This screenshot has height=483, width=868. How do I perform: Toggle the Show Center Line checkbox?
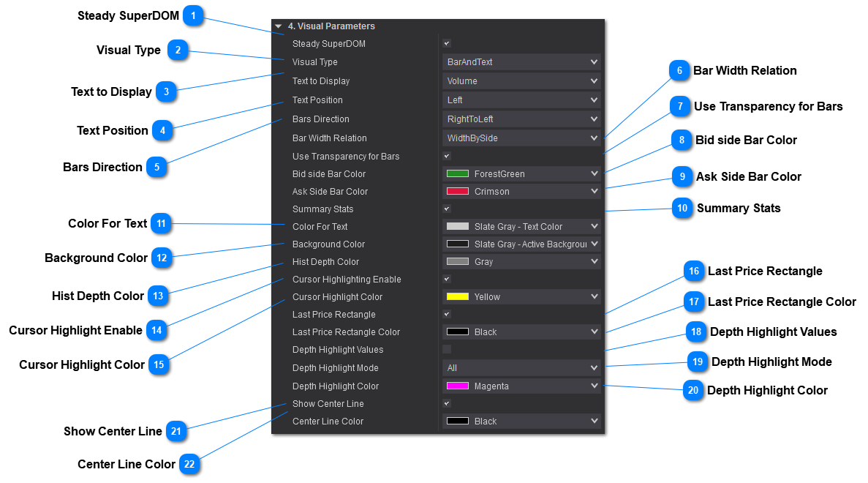[447, 403]
